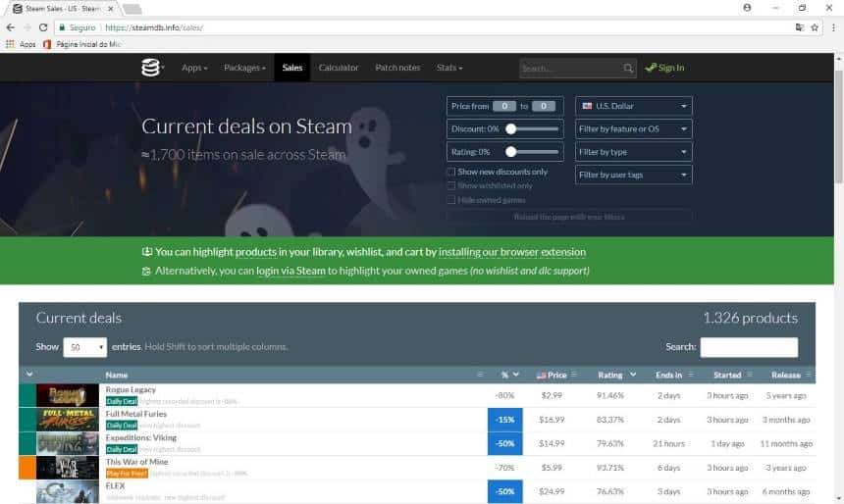Click the secure padlock icon

click(62, 27)
